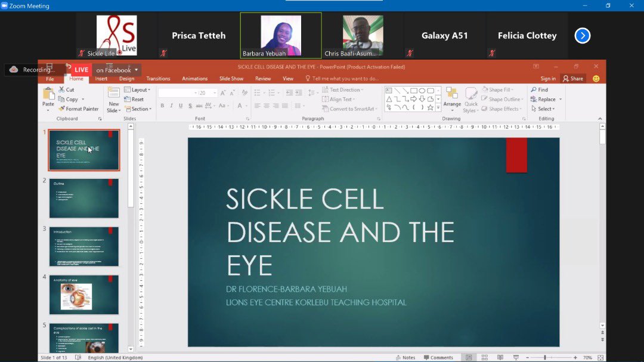
Task: Switch to Slide Sorter view icon
Action: click(485, 357)
